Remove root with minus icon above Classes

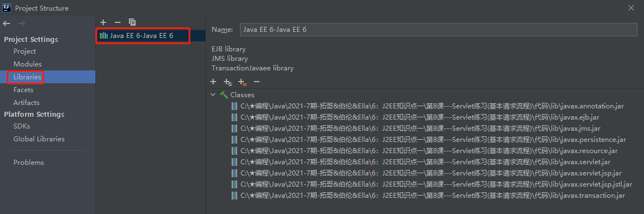pos(257,82)
